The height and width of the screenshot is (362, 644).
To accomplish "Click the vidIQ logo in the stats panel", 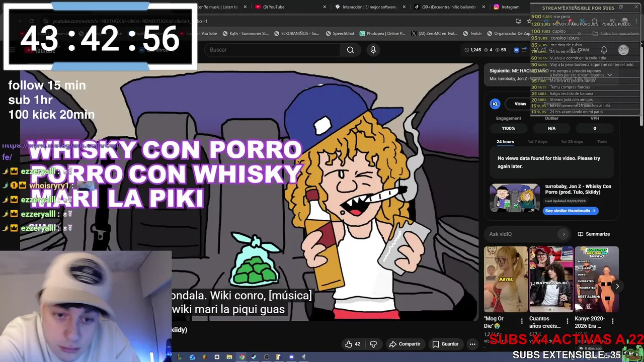I will click(495, 104).
